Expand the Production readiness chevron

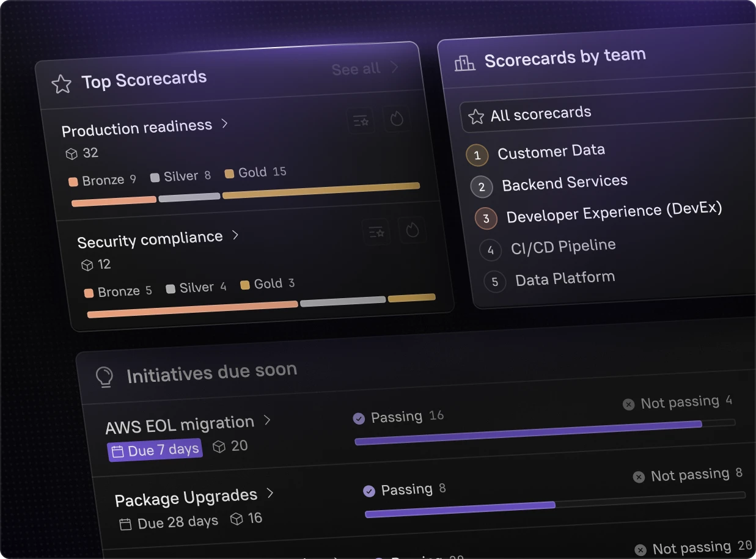tap(225, 123)
